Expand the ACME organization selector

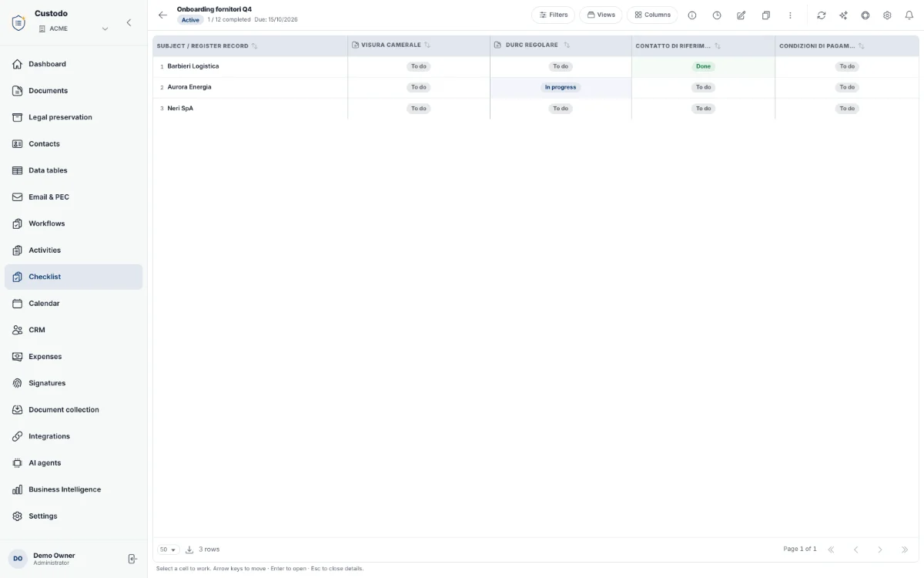pos(73,29)
